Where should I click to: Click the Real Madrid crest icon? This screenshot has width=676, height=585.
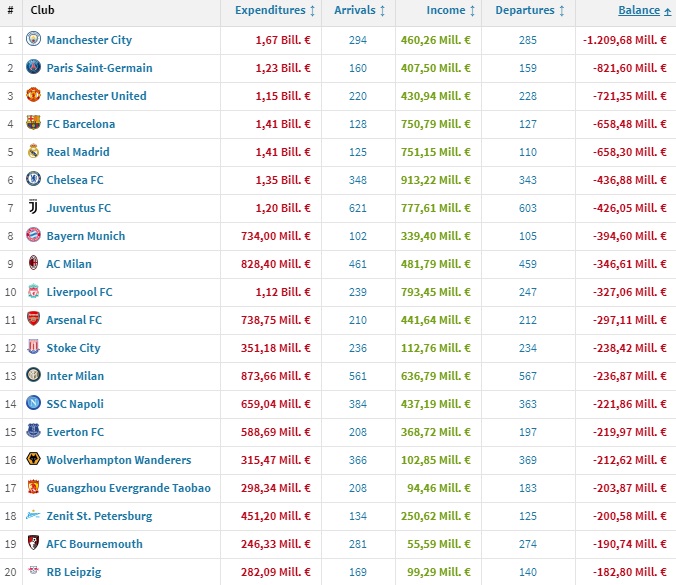[x=33, y=152]
